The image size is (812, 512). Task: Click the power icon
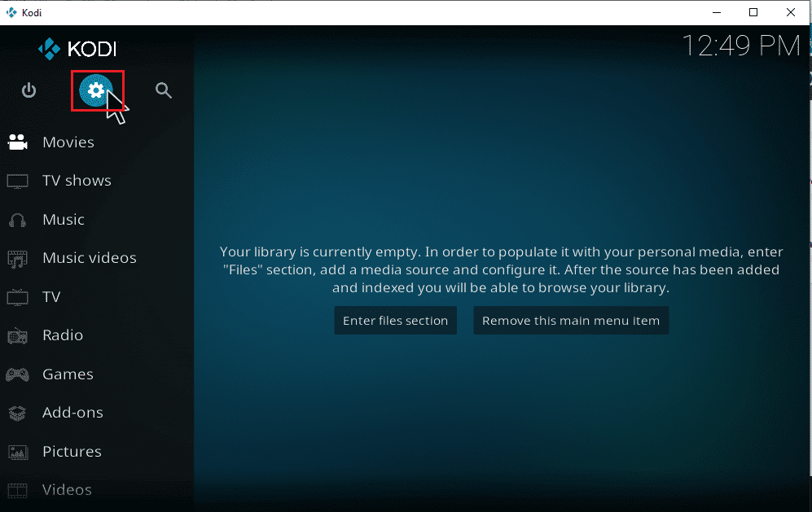29,90
